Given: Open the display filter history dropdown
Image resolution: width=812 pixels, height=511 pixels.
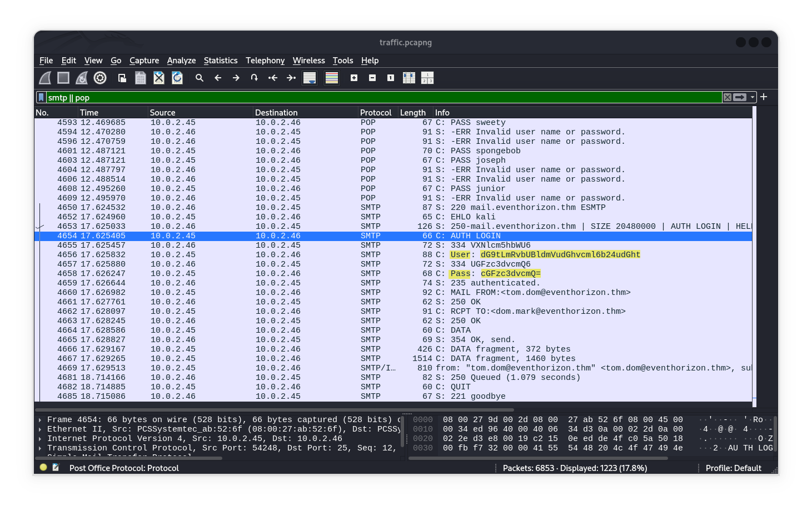Looking at the screenshot, I should click(753, 97).
